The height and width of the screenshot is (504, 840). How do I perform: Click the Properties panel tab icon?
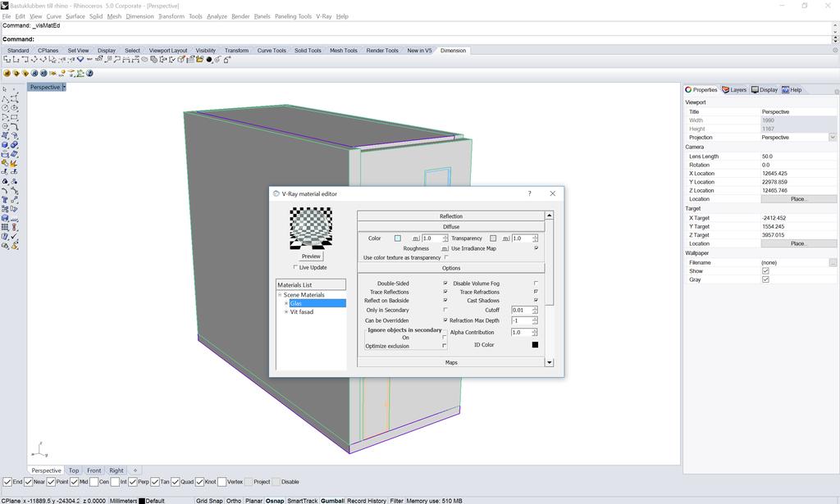[688, 90]
